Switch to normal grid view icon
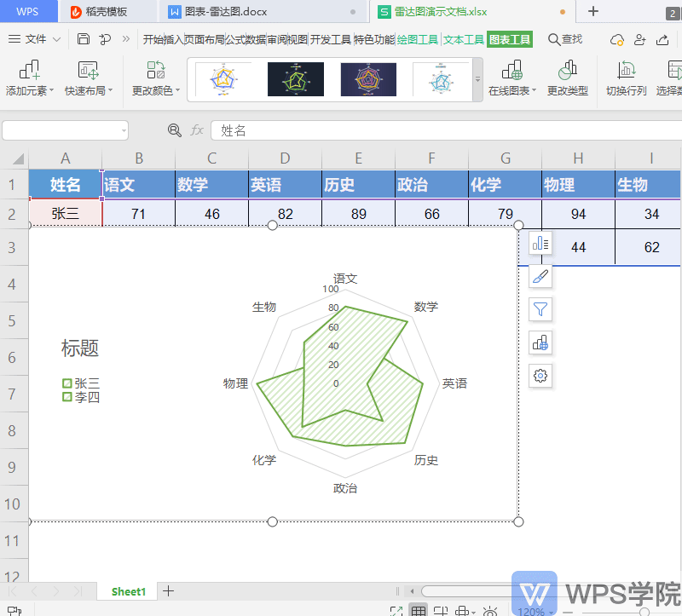Screen dimensions: 682x616 click(x=419, y=610)
